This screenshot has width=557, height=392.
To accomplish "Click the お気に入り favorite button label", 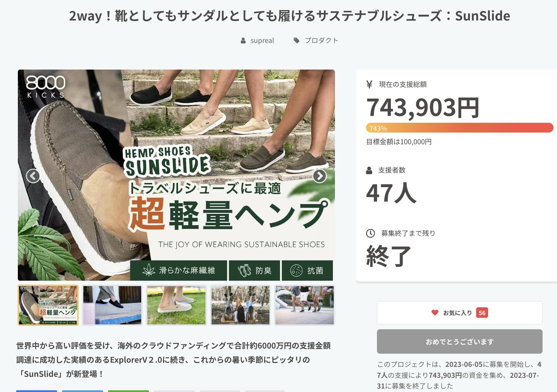I will [457, 313].
